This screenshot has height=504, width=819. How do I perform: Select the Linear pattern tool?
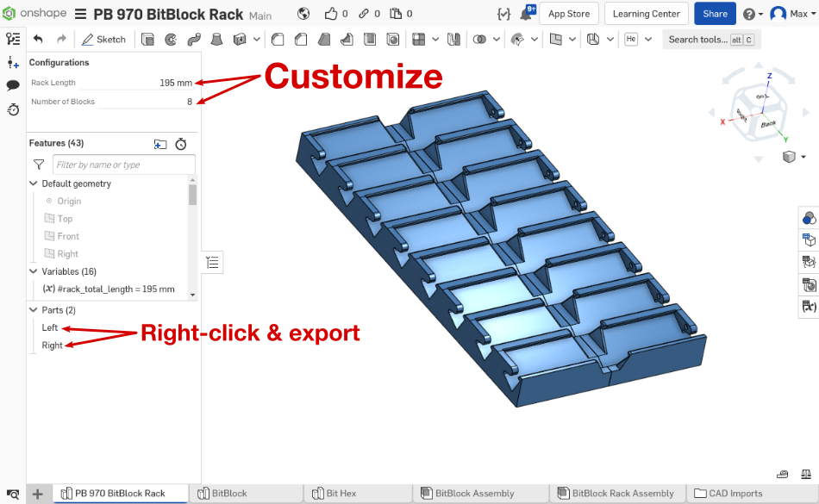pos(418,39)
